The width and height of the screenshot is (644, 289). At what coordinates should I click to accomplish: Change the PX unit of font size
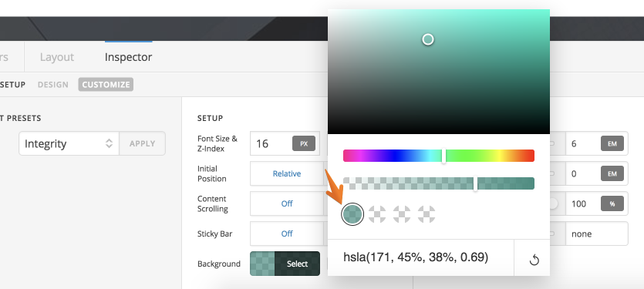coord(304,143)
